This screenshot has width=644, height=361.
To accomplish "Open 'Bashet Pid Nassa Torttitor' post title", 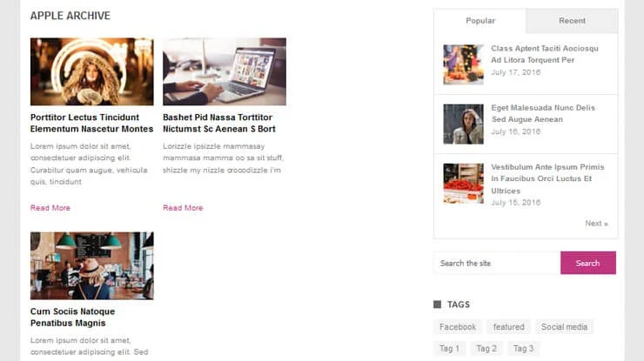I will click(x=219, y=124).
